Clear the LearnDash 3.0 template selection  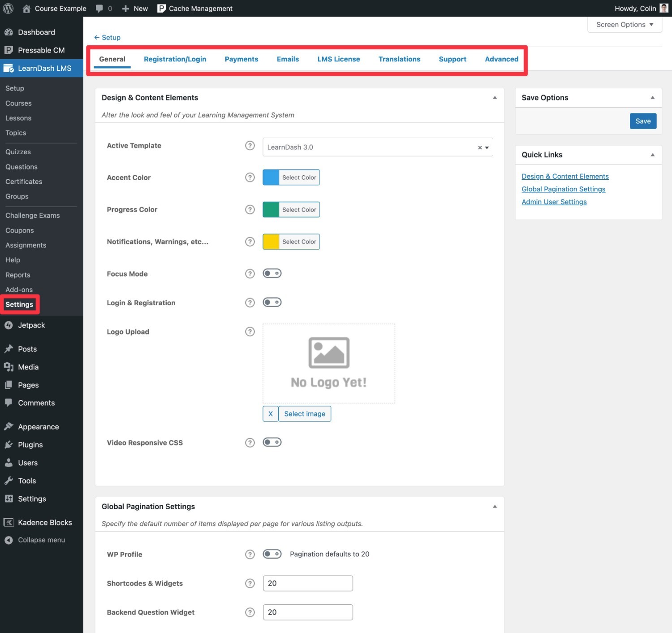coord(480,147)
